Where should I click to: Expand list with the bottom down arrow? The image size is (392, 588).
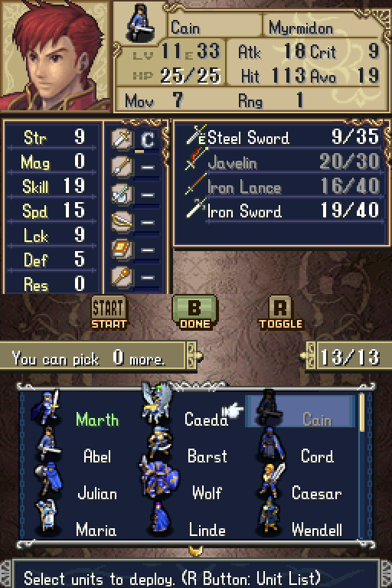[x=195, y=550]
